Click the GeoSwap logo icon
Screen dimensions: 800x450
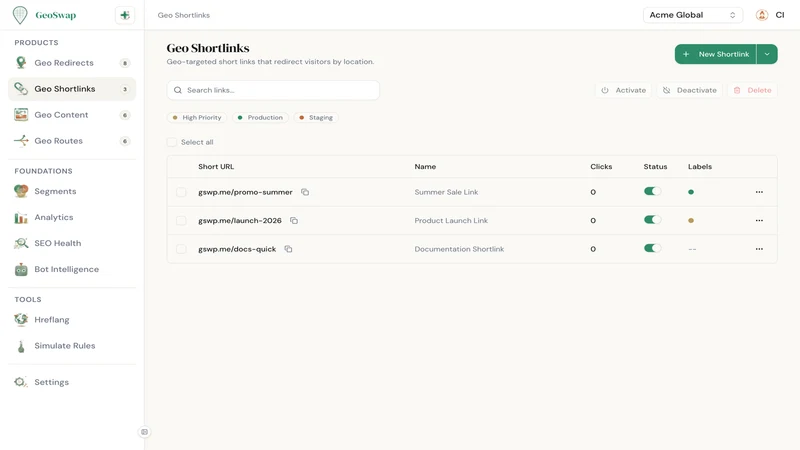[x=20, y=15]
